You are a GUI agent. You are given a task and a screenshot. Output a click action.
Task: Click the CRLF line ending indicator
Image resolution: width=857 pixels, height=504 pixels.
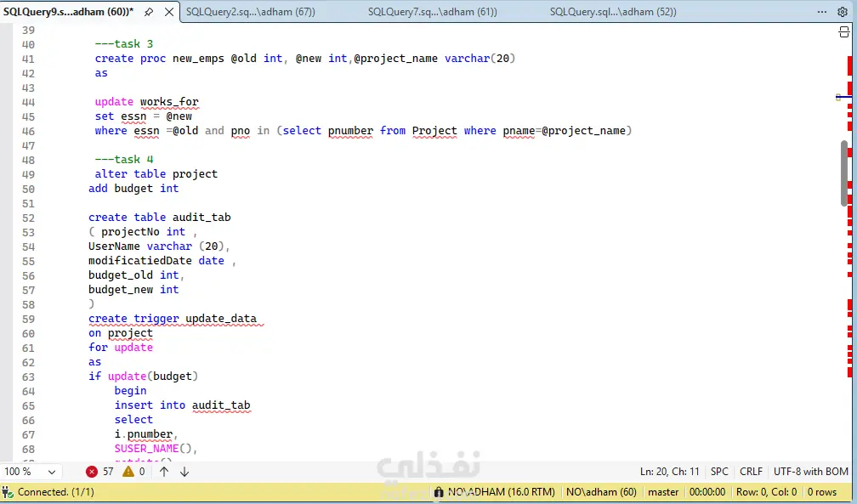pos(751,471)
